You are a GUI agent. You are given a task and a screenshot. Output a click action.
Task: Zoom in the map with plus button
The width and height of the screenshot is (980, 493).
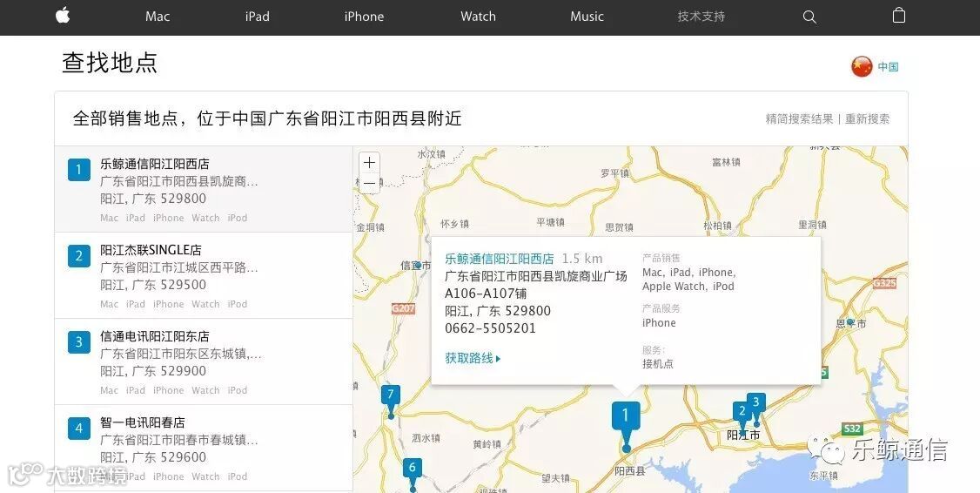point(369,163)
